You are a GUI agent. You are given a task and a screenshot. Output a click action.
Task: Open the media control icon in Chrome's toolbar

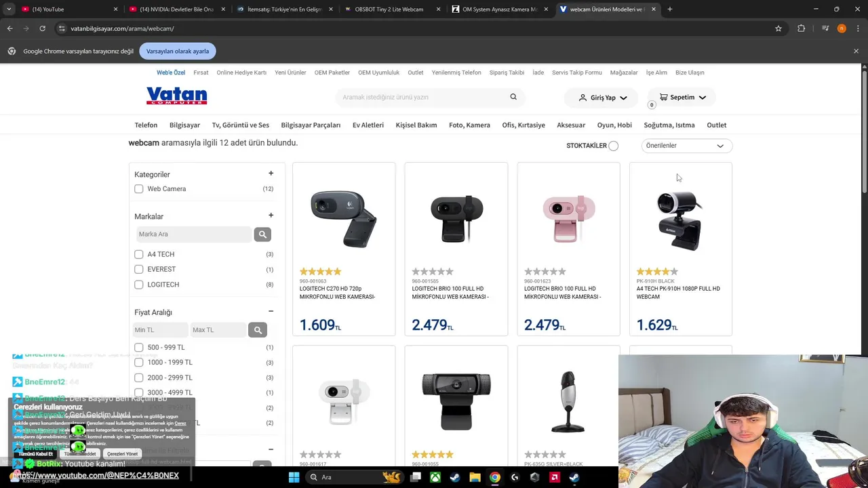825,28
